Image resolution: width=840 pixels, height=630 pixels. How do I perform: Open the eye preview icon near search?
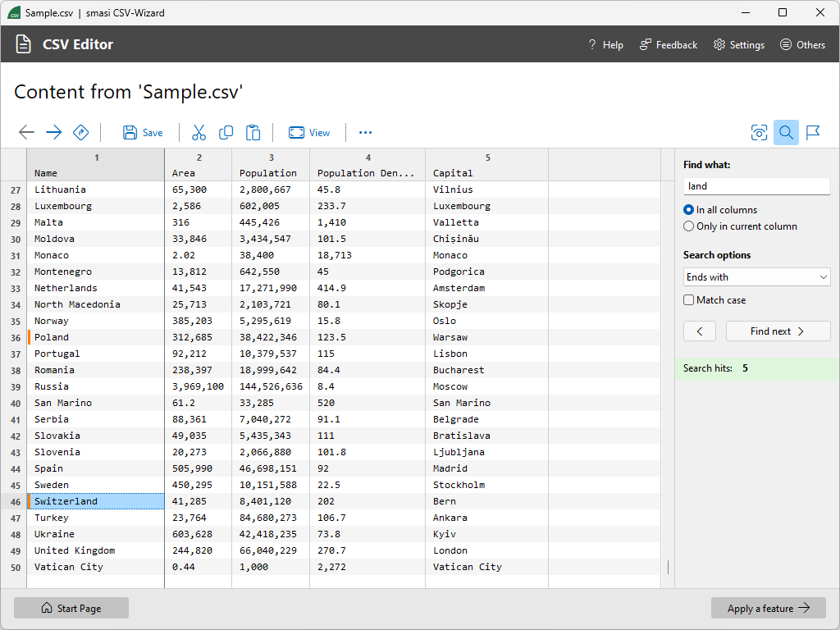click(759, 132)
